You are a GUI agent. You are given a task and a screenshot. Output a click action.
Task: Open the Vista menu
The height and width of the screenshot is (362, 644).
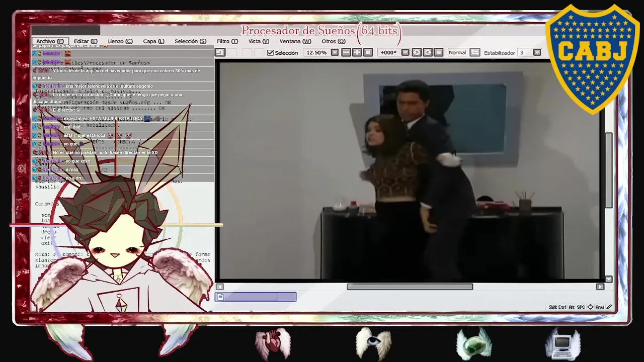(x=259, y=41)
